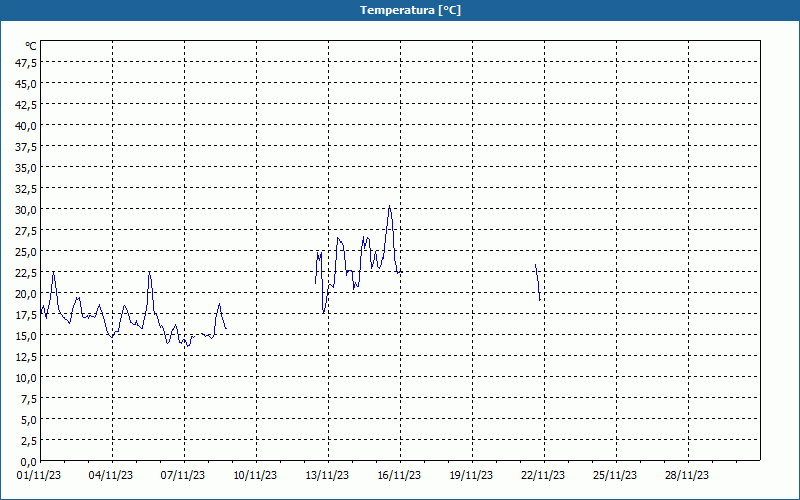Select the 10/11/23 date label
Viewport: 800px width, 500px height.
click(255, 476)
